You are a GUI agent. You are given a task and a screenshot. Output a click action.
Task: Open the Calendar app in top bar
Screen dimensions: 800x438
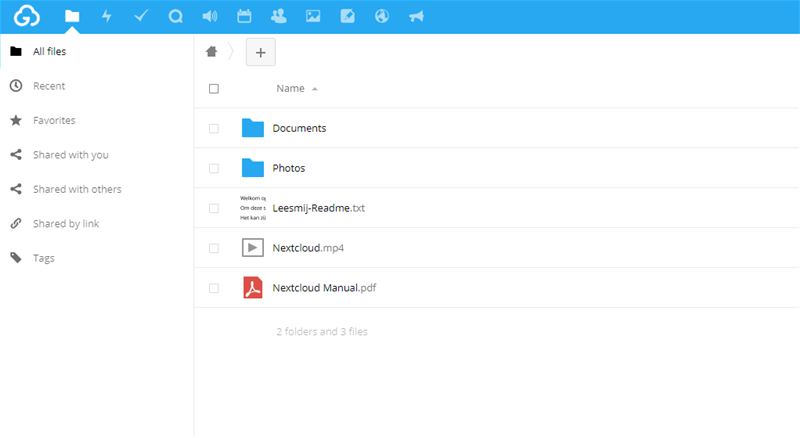pos(244,16)
